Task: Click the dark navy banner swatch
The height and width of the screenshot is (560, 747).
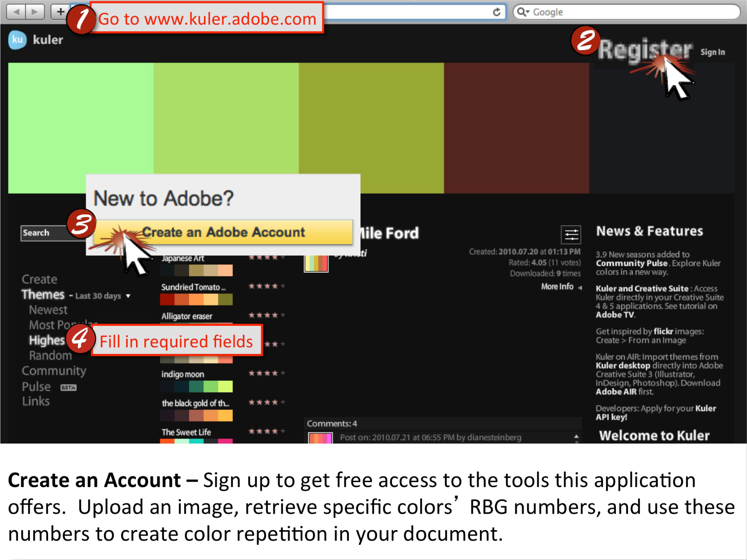Action: (x=662, y=128)
